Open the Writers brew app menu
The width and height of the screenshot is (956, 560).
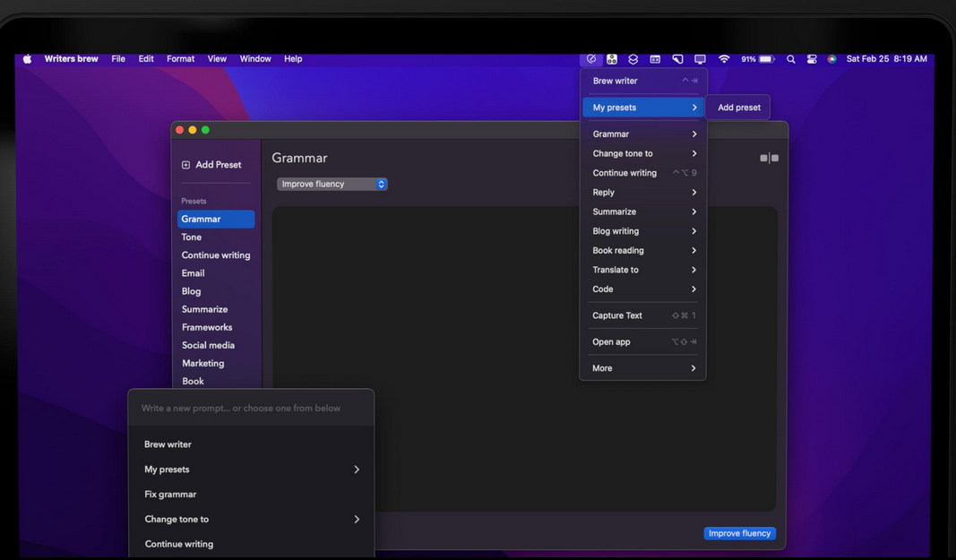pyautogui.click(x=72, y=59)
